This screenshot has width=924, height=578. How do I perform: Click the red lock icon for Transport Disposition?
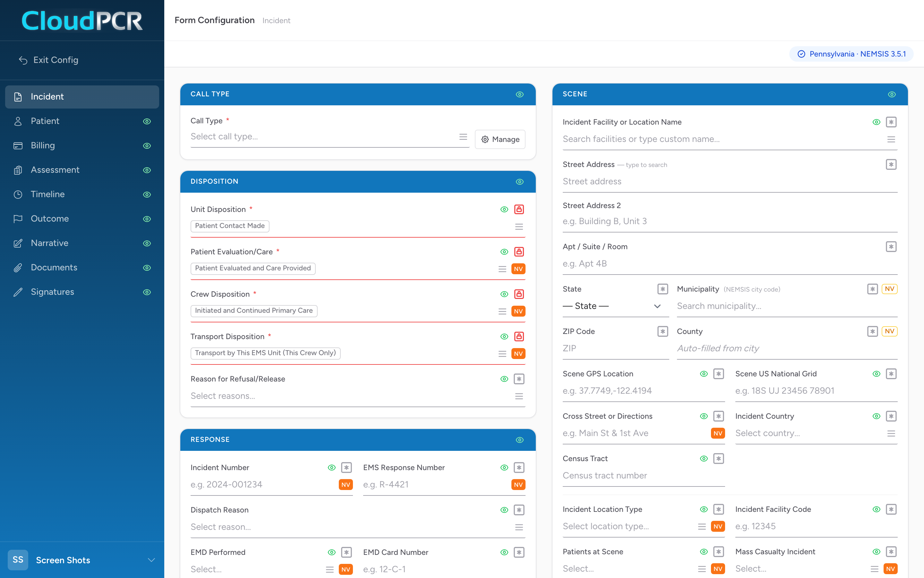coord(519,337)
